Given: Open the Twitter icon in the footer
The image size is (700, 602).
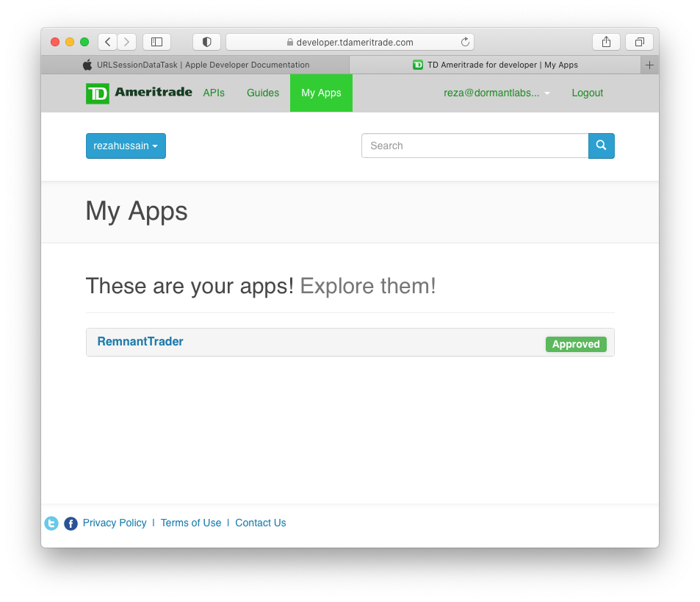Looking at the screenshot, I should pos(51,523).
